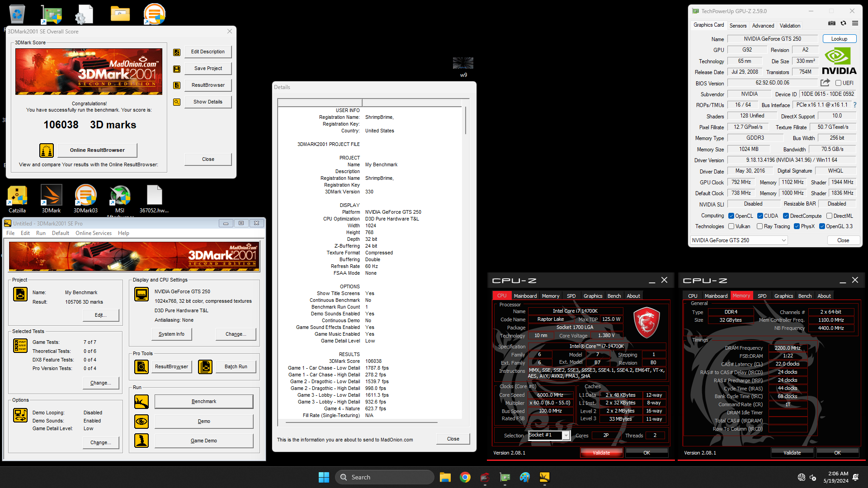
Task: Click the Edit... button under Project
Action: pos(101,315)
